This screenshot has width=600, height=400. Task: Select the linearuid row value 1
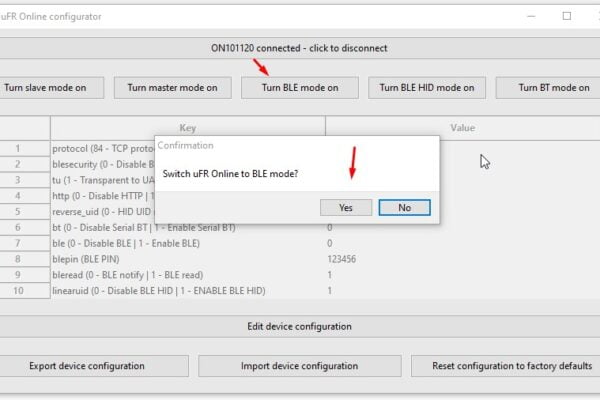pyautogui.click(x=330, y=291)
